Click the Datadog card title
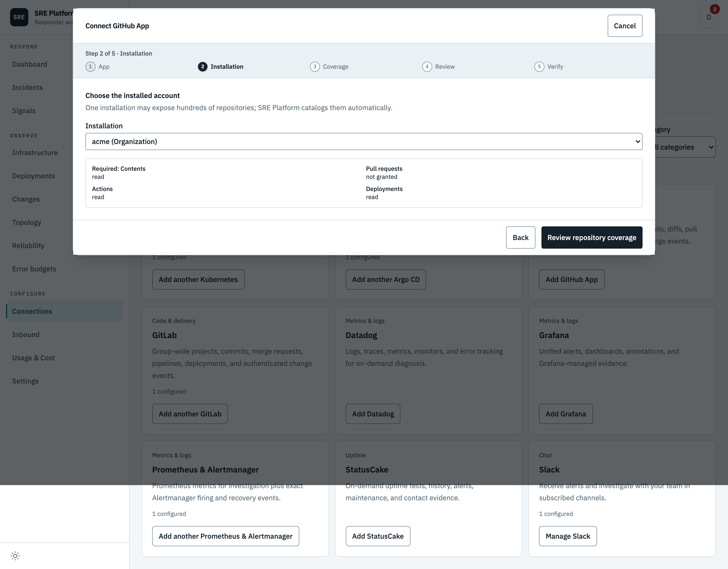This screenshot has height=569, width=728. [x=361, y=335]
